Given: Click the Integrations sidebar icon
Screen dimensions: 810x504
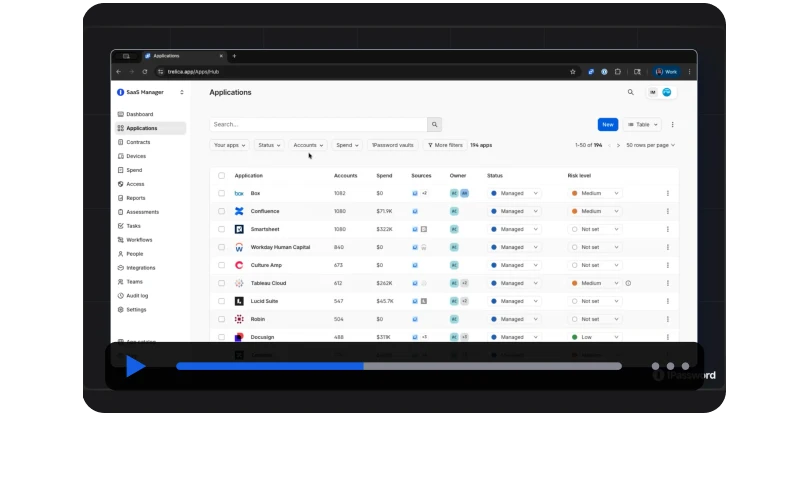Looking at the screenshot, I should click(x=120, y=267).
